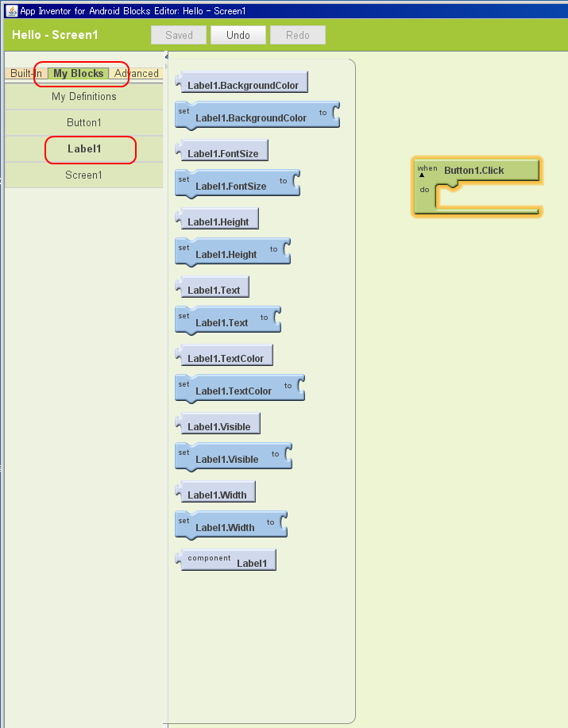This screenshot has width=568, height=728.
Task: Select Screen1 component drawer
Action: click(84, 175)
